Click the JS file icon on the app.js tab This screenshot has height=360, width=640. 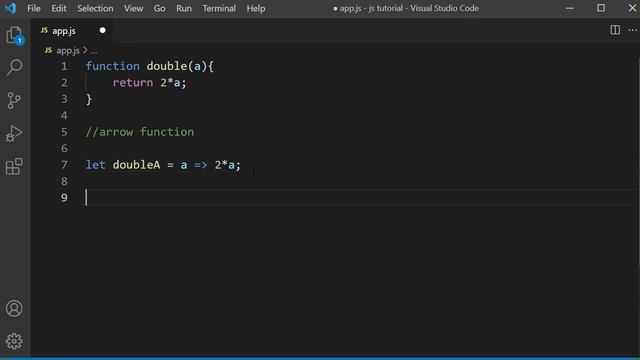coord(44,31)
